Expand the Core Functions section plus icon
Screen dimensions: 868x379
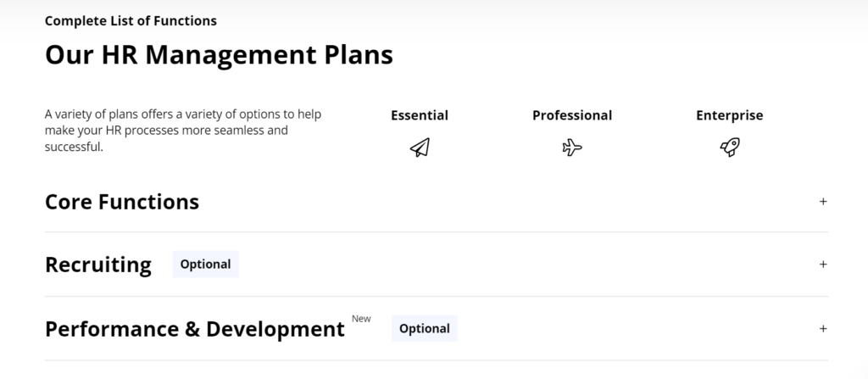tap(823, 202)
